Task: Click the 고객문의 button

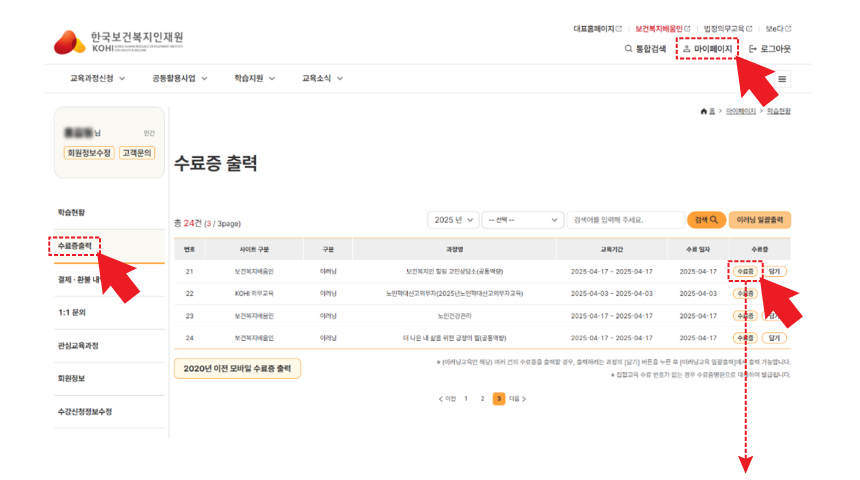Action: pos(137,153)
